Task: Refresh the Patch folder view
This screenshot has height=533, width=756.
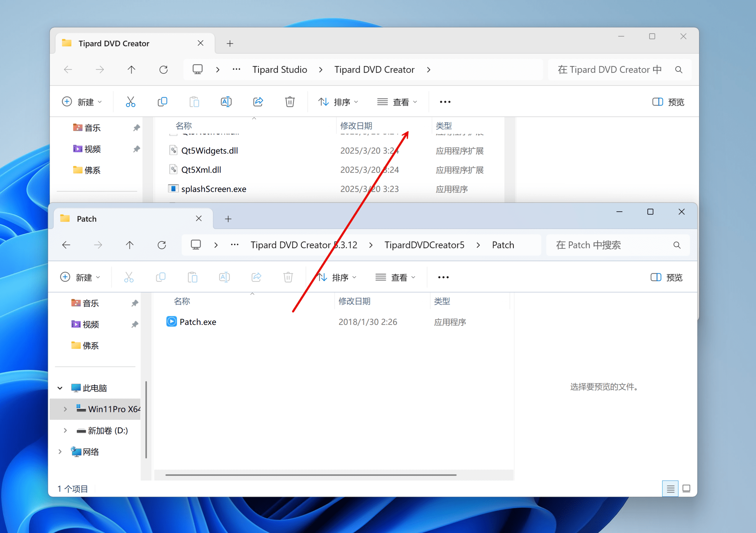Action: [x=162, y=245]
